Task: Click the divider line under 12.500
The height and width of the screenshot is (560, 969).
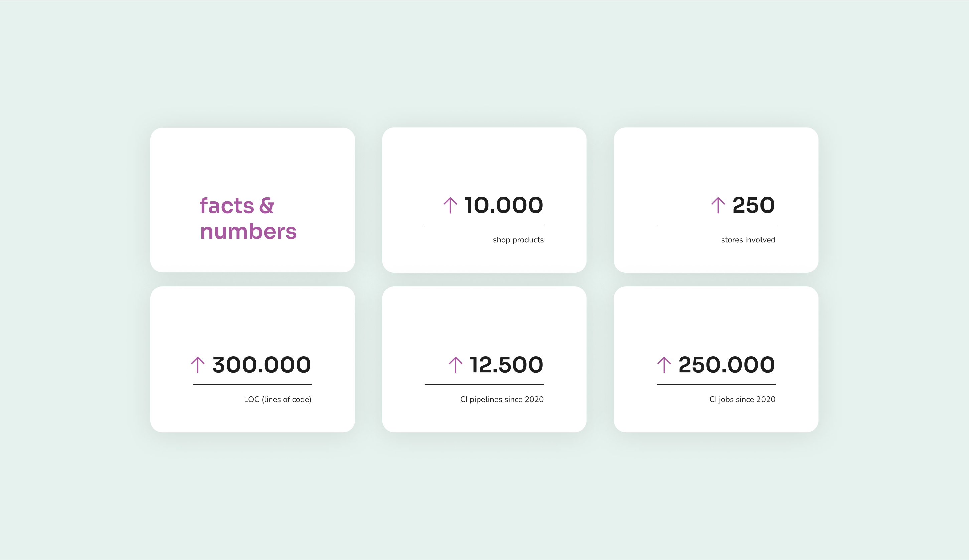Action: pos(484,384)
